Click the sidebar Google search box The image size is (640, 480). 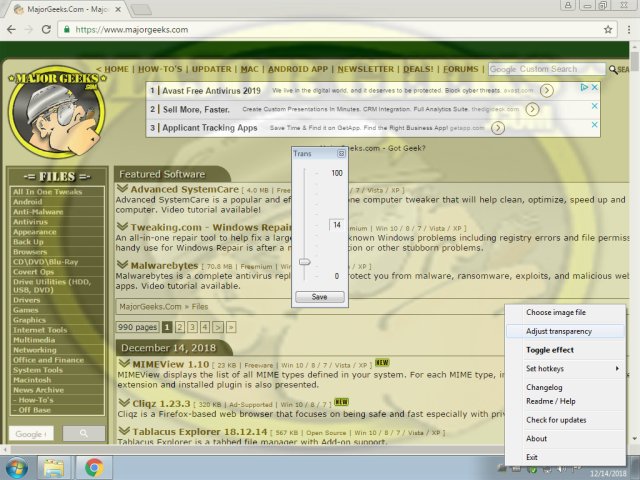coord(31,434)
